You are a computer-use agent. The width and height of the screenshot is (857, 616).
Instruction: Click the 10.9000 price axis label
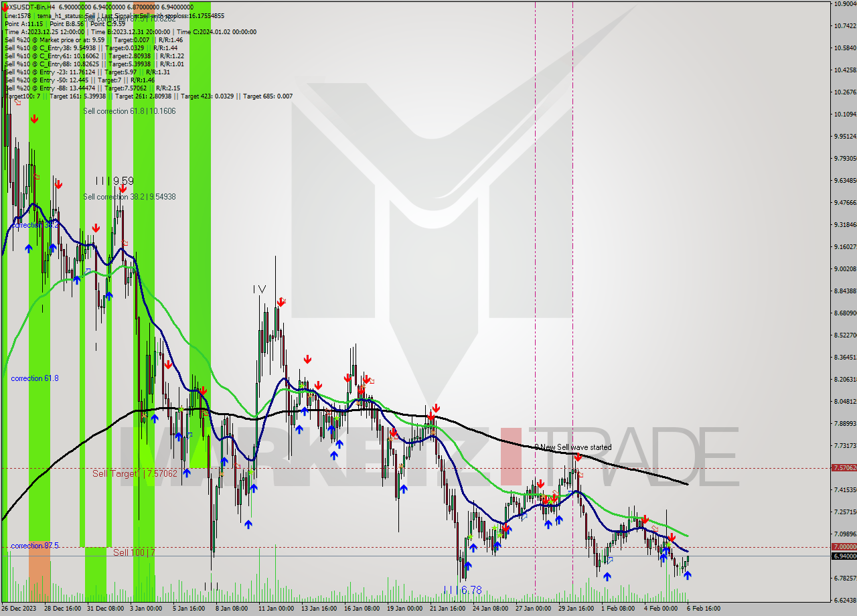click(845, 3)
